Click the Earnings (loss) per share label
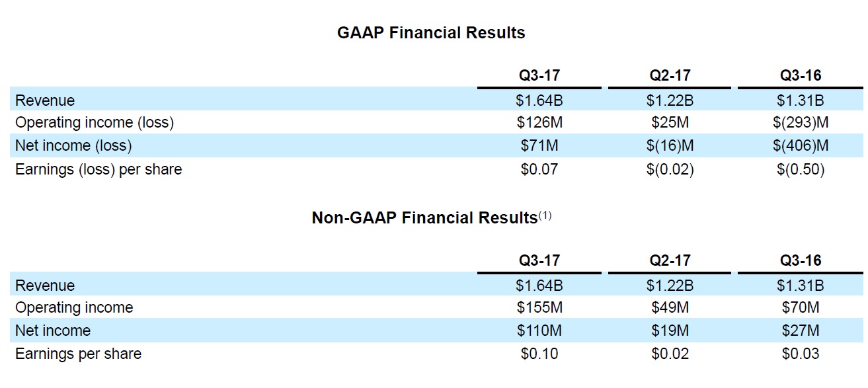The image size is (868, 388). [99, 169]
